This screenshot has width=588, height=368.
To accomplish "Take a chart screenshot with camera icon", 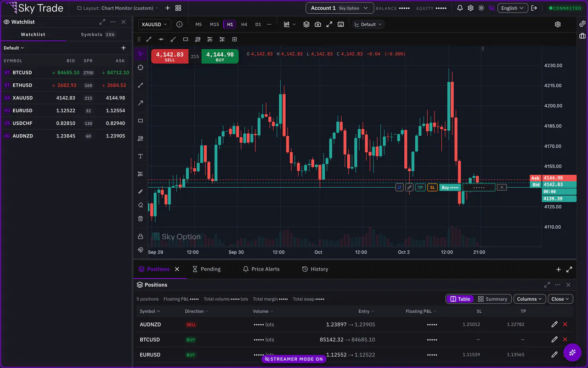I will 318,24.
